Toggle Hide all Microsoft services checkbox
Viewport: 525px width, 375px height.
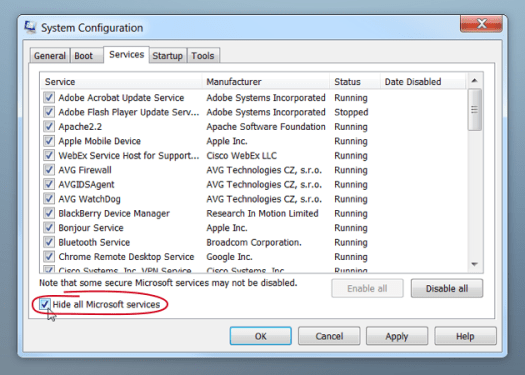coord(45,304)
